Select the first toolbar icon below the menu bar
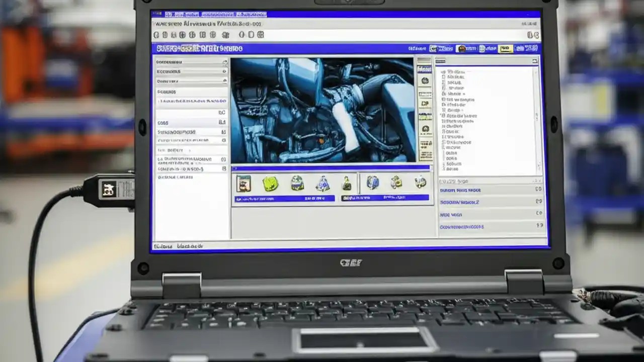Viewport: 644px width, 362px height. tap(157, 35)
